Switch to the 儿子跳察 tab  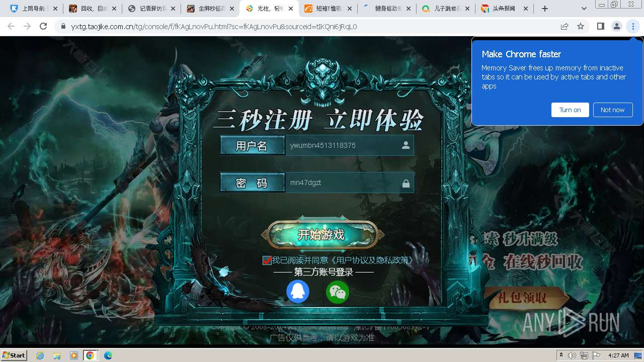point(446,9)
